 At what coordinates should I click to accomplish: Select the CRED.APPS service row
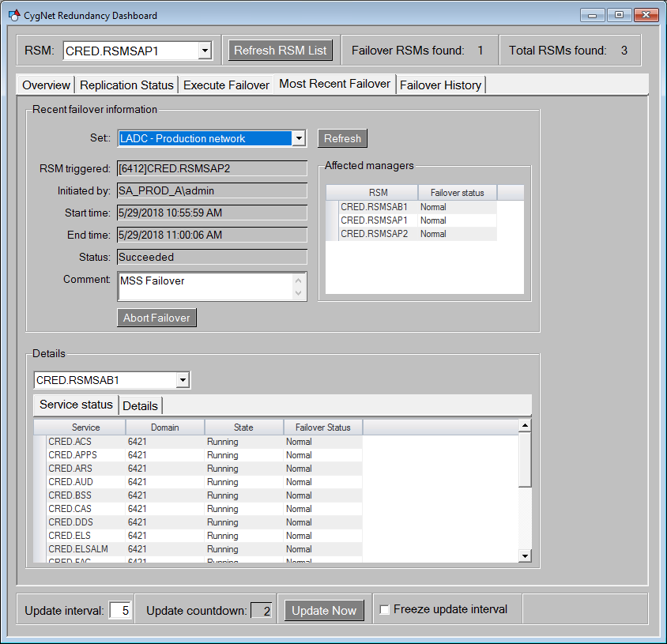198,455
